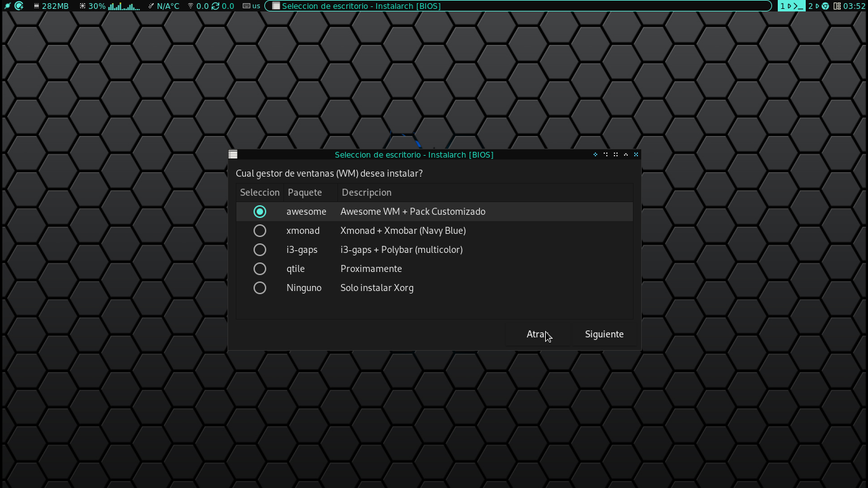Open the CPU usage graph widget

[125, 6]
